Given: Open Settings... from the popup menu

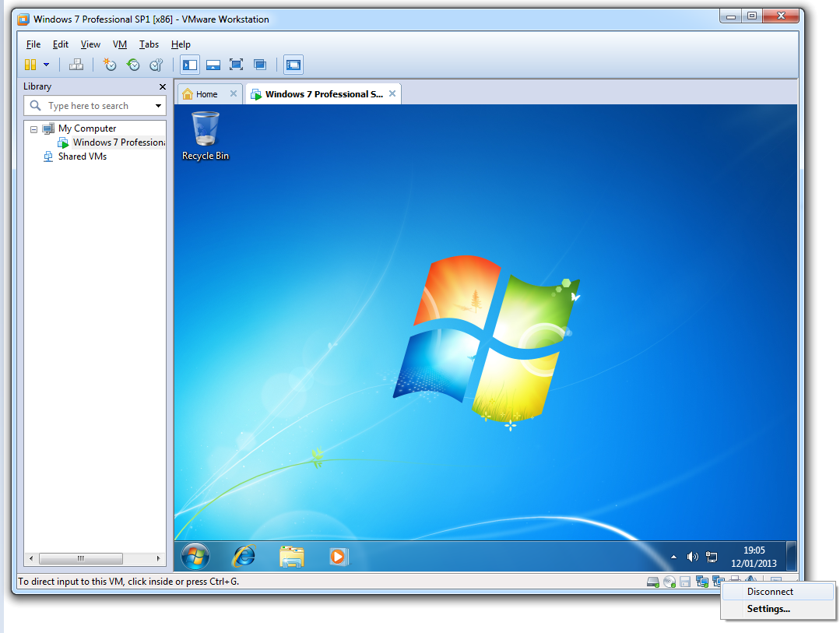Looking at the screenshot, I should pos(768,609).
